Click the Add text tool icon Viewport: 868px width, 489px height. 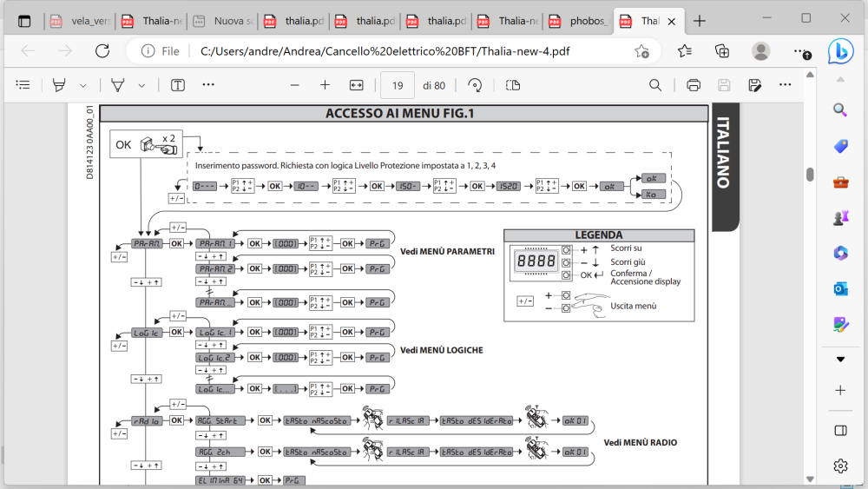point(178,85)
